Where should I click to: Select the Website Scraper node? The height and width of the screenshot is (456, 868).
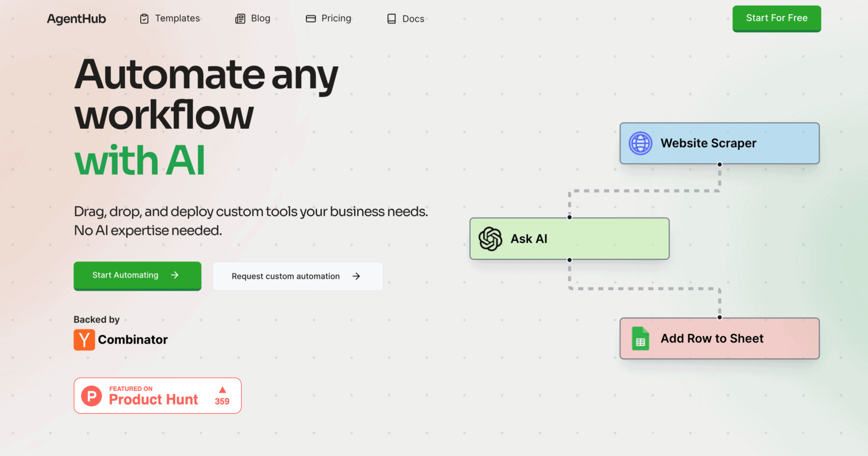tap(719, 144)
